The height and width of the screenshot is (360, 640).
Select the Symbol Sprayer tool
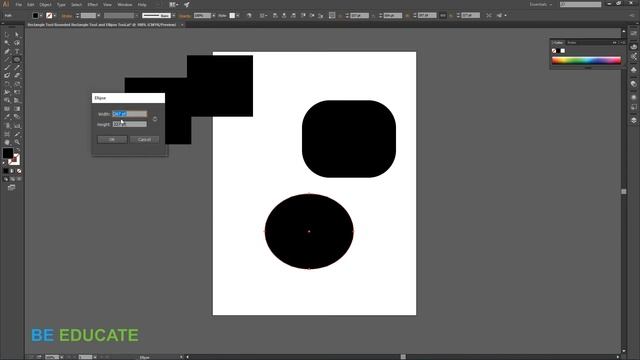point(7,126)
